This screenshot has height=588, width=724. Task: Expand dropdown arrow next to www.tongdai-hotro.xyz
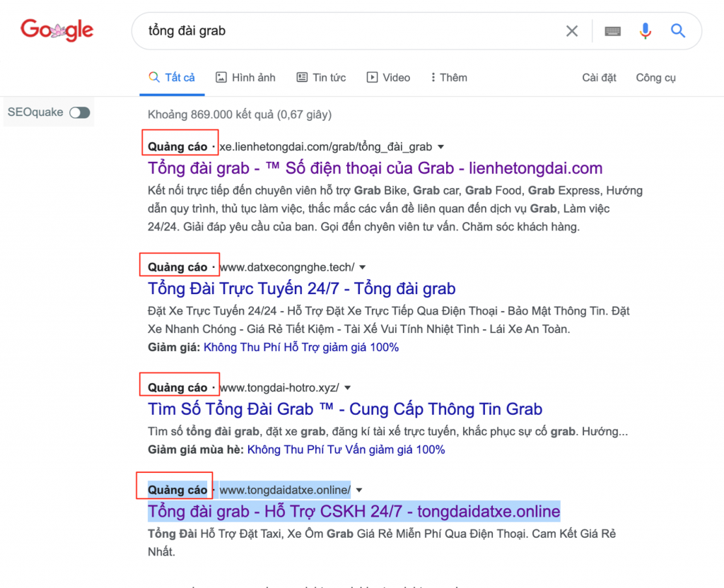click(x=348, y=388)
